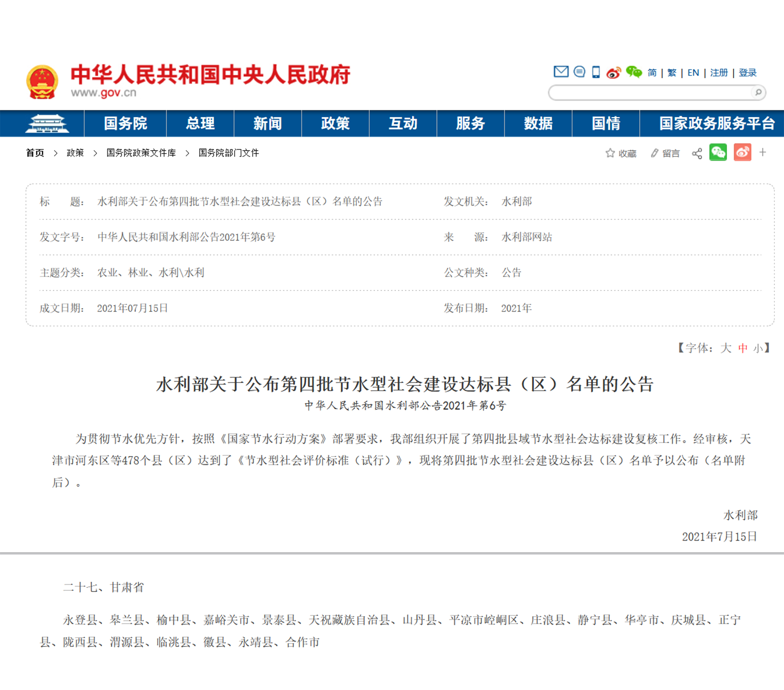Open the mobile phone client icon
Screen dimensions: 784x690
pos(596,72)
